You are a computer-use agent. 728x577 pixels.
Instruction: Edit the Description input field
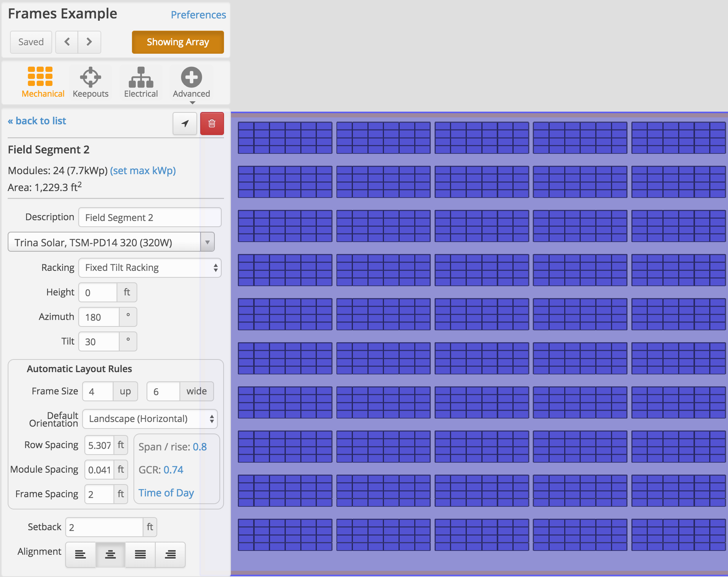(150, 218)
